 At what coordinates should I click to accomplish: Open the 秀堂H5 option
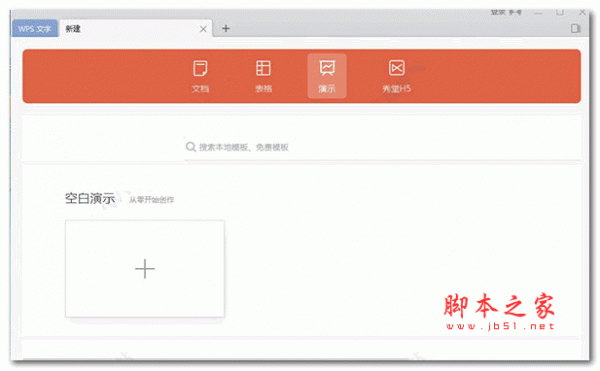click(x=396, y=76)
